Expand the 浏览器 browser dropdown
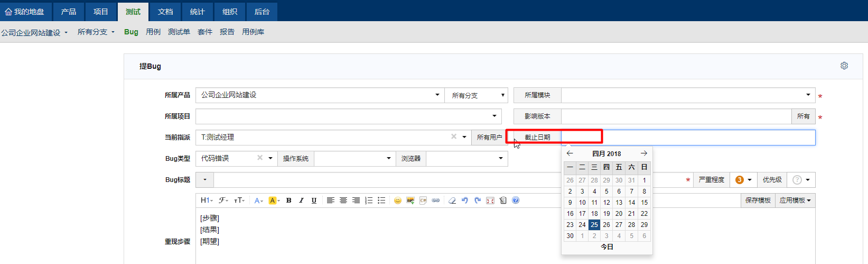The width and height of the screenshot is (868, 264). (501, 158)
